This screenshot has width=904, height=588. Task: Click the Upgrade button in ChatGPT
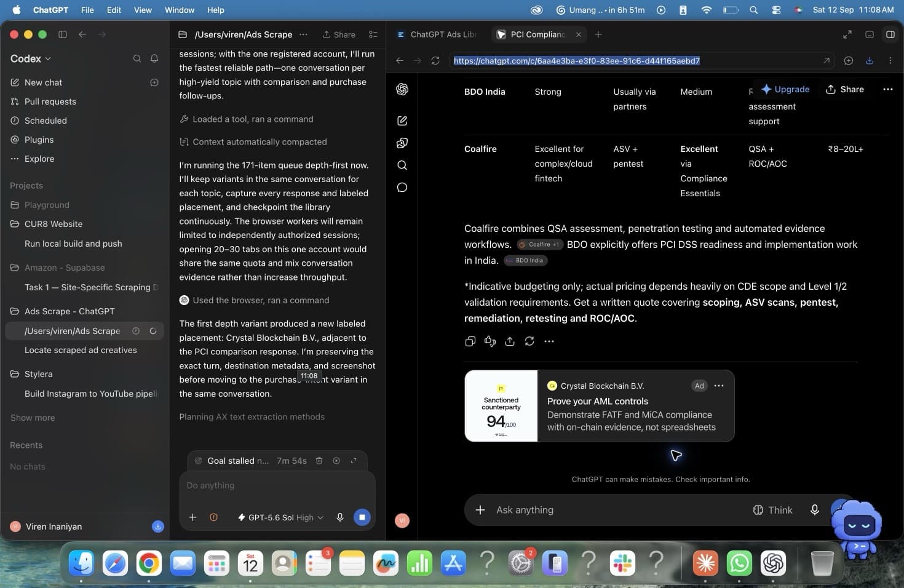pos(785,89)
